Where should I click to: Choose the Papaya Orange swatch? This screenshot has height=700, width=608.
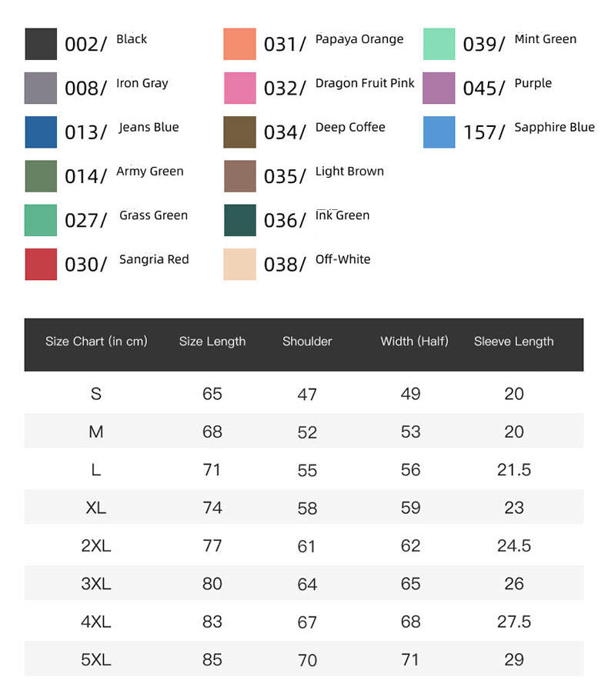pyautogui.click(x=239, y=44)
